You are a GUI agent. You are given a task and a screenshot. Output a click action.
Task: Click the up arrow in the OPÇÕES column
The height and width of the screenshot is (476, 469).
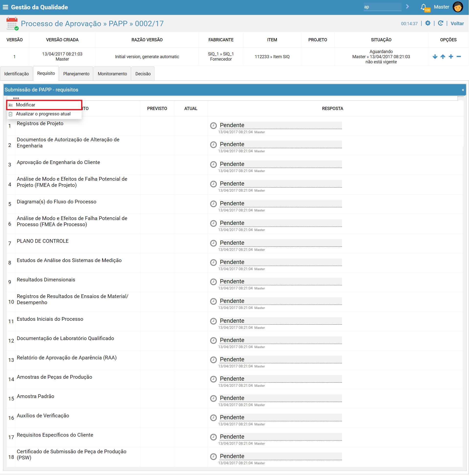(x=443, y=57)
